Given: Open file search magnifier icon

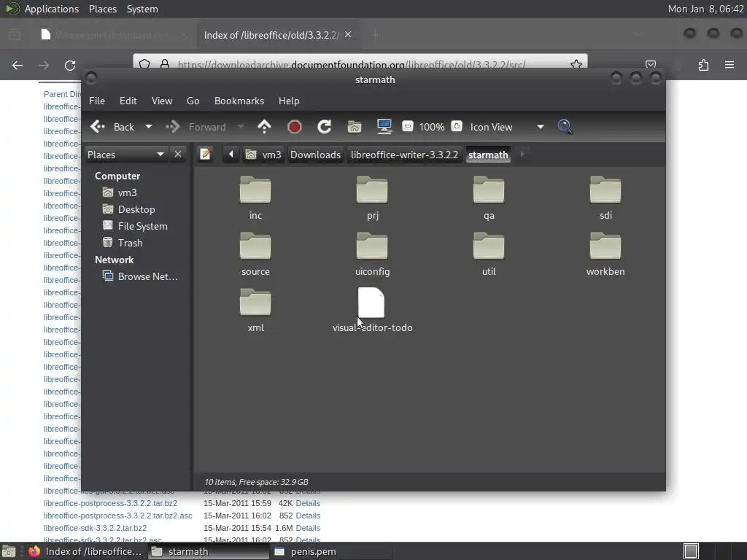Looking at the screenshot, I should [x=565, y=127].
